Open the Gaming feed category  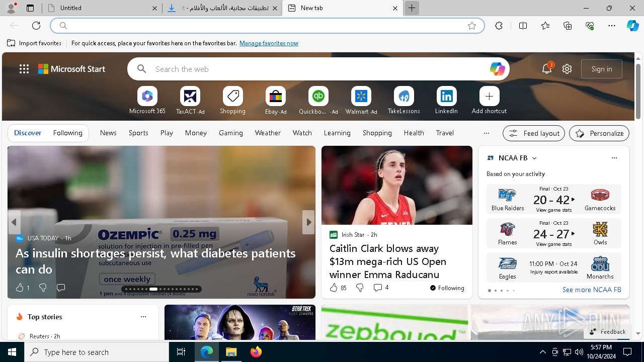pyautogui.click(x=231, y=133)
